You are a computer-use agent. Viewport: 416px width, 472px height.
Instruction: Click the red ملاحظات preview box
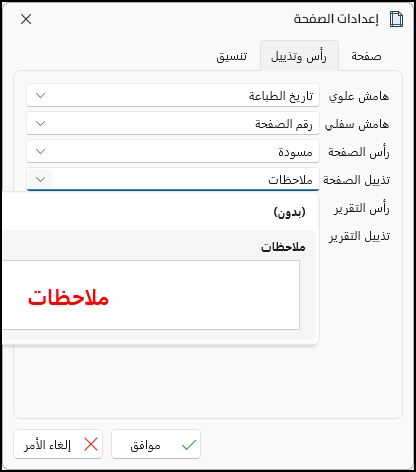150,295
